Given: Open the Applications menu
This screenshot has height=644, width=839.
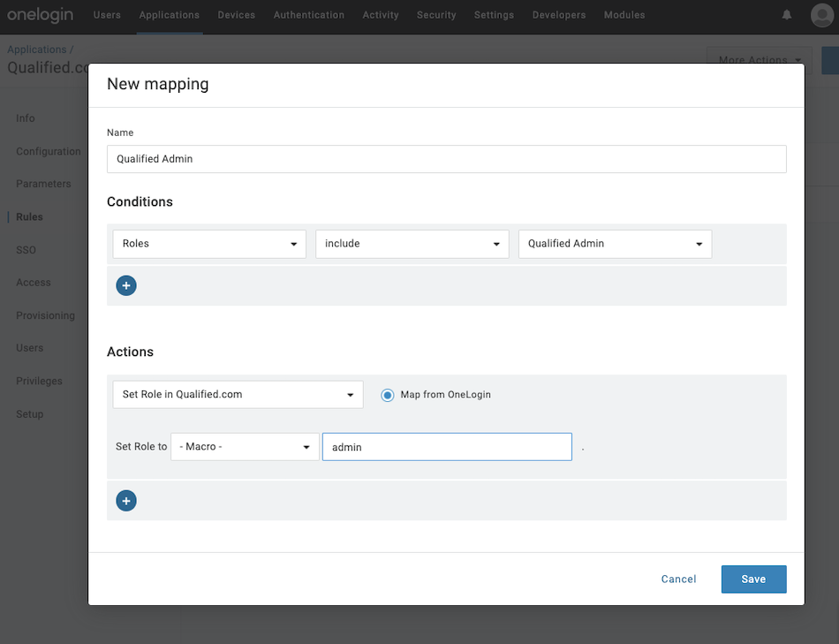Looking at the screenshot, I should tap(169, 15).
